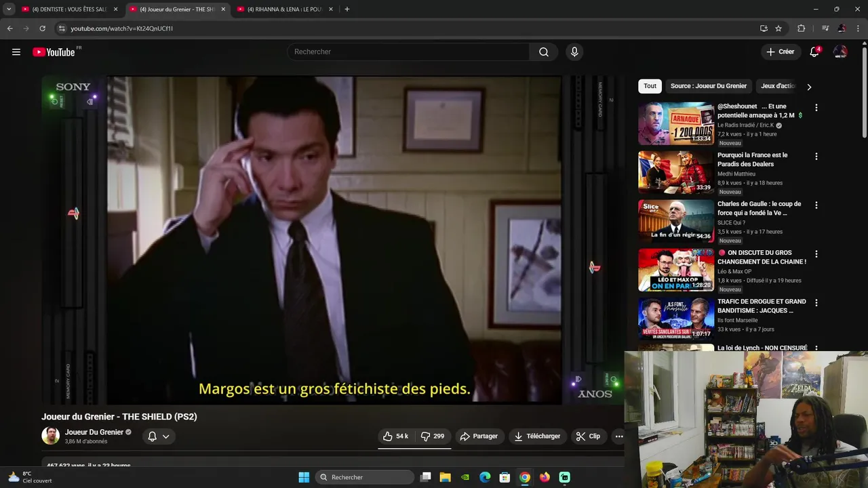Image resolution: width=868 pixels, height=488 pixels.
Task: Dislike the video with 299 thumbs down
Action: 433,436
